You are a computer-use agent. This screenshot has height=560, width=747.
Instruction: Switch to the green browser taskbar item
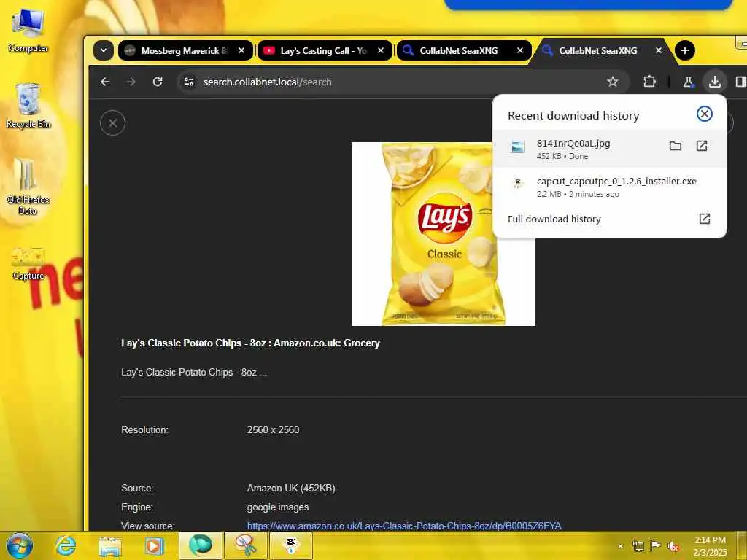[x=201, y=545]
